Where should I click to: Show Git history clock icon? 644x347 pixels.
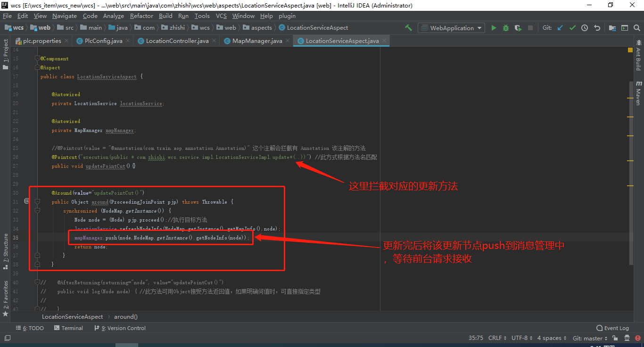[x=585, y=28]
